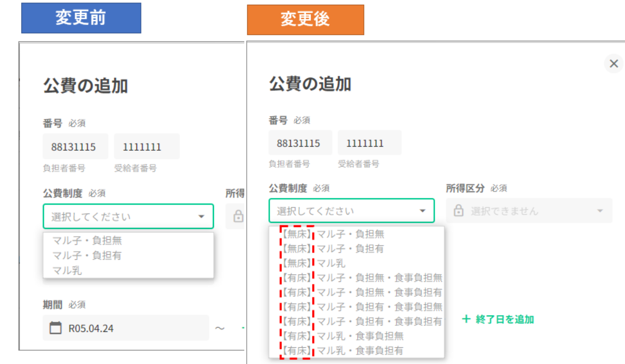The width and height of the screenshot is (625, 364).
Task: Click lock icon in 所得区分 dropdown (変更後)
Action: [x=458, y=211]
